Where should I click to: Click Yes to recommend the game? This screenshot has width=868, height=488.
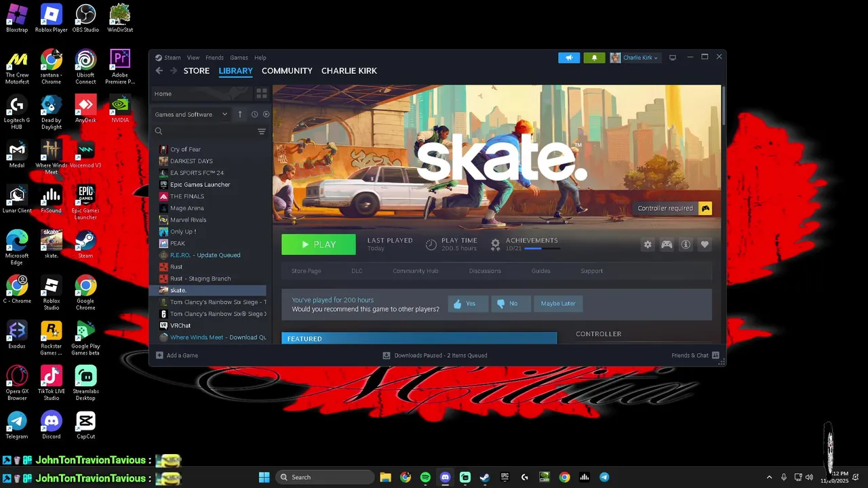pyautogui.click(x=467, y=304)
